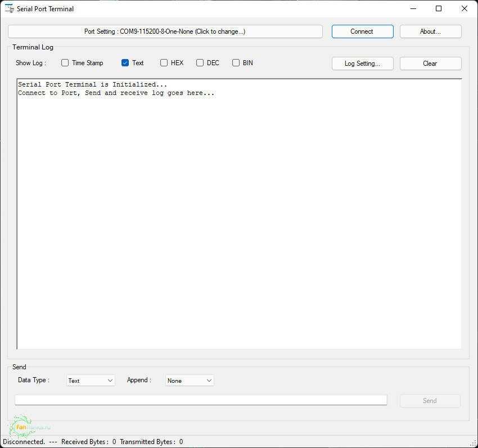Click the resize grip in the status bar corner
This screenshot has width=478, height=448.
[x=472, y=442]
